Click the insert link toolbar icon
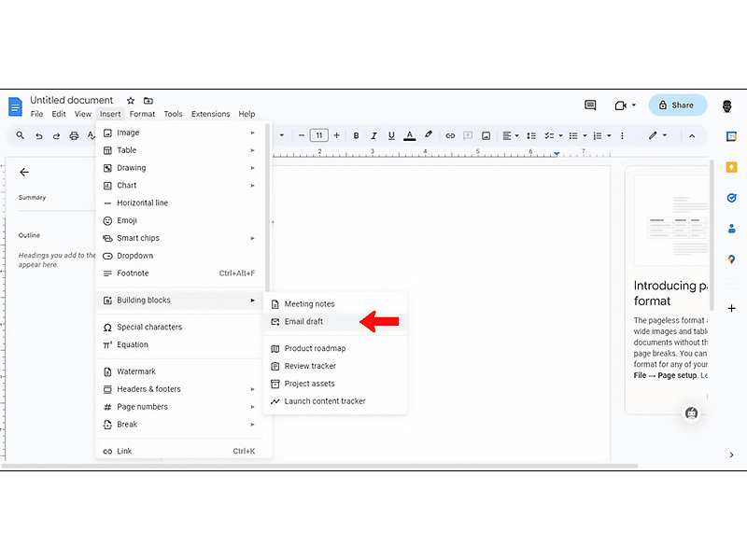Screen dimensions: 747x560 (x=450, y=135)
